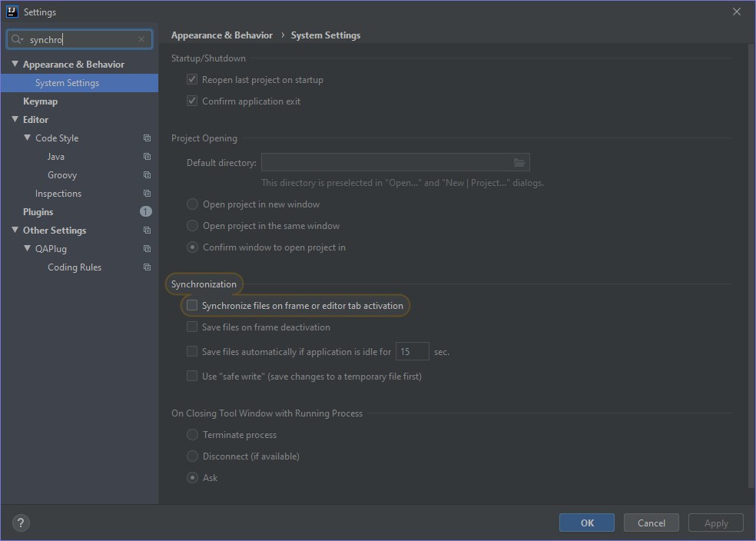Viewport: 756px width, 541px height.
Task: Select the Ask radio option
Action: 192,478
